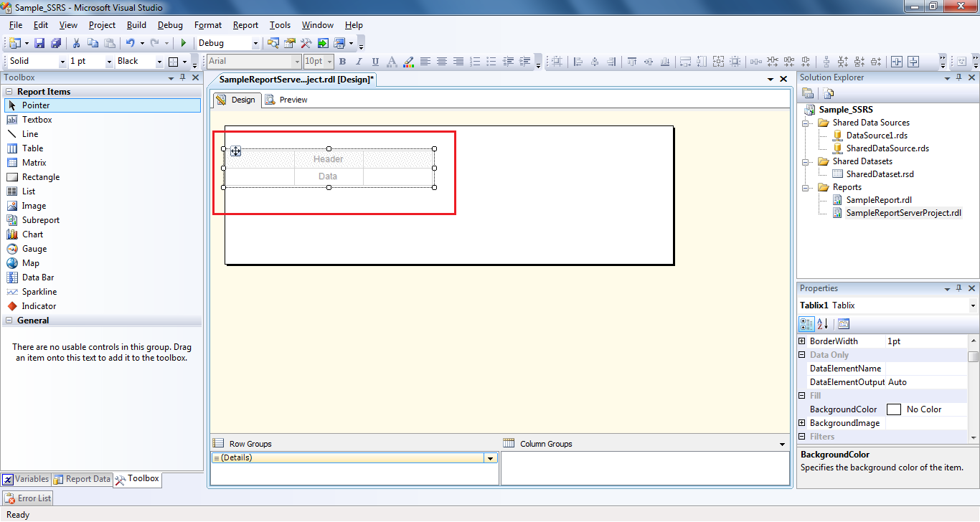
Task: Switch to the Report Data tab
Action: coord(82,479)
